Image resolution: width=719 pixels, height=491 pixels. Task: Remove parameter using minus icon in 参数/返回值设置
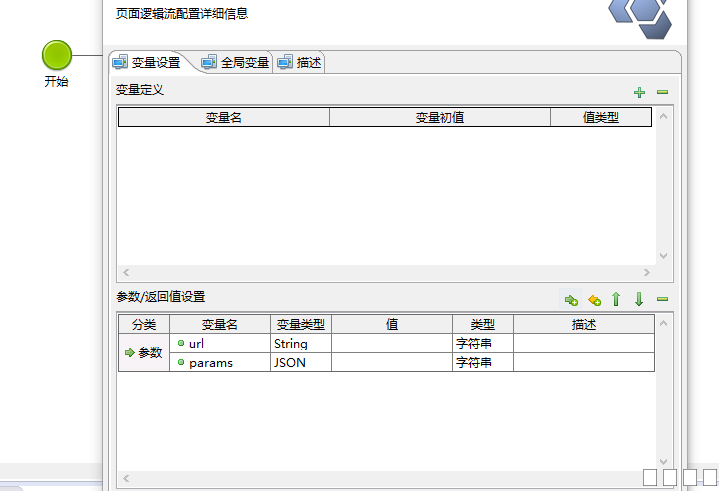[x=662, y=299]
